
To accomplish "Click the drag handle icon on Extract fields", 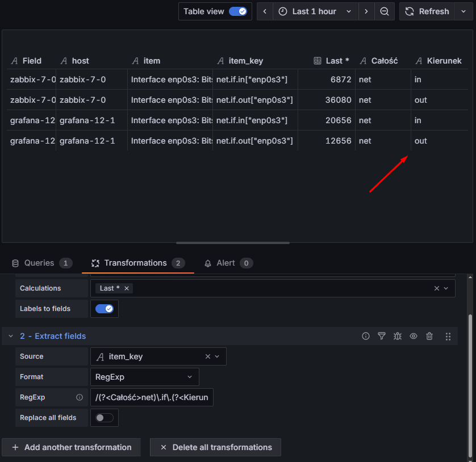I will pos(448,336).
